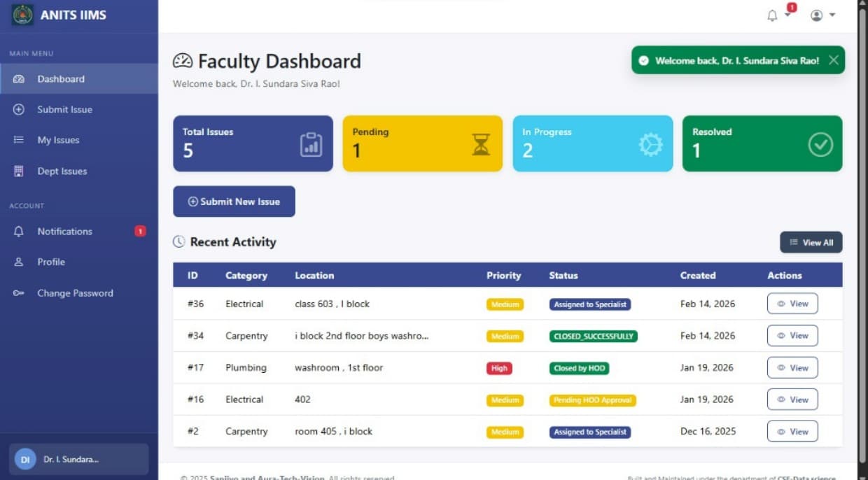This screenshot has height=480, width=868.
Task: Click location 'room 405 , i block'
Action: pyautogui.click(x=334, y=432)
